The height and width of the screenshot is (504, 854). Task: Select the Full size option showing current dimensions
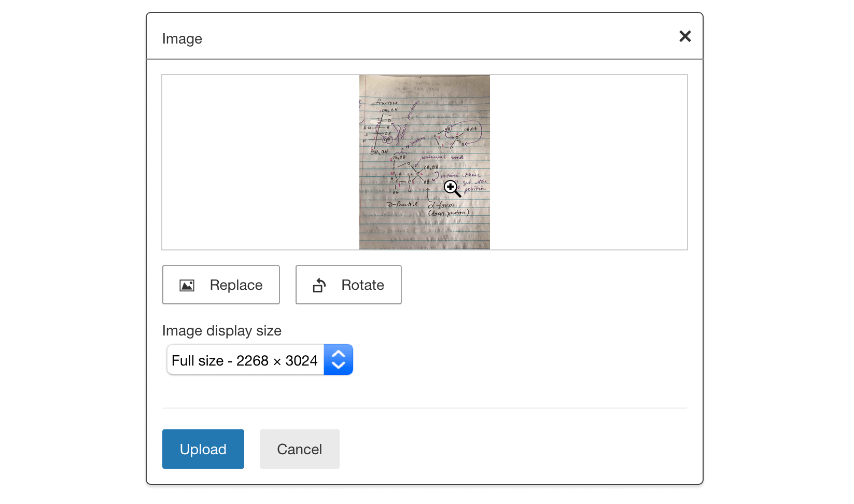pos(245,359)
